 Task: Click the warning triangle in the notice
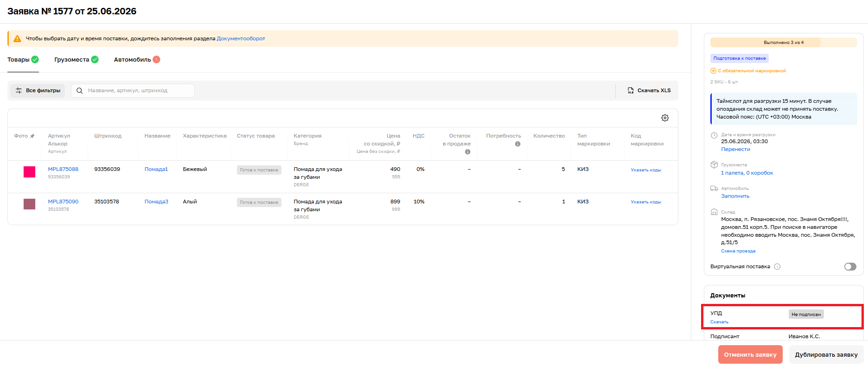[17, 38]
